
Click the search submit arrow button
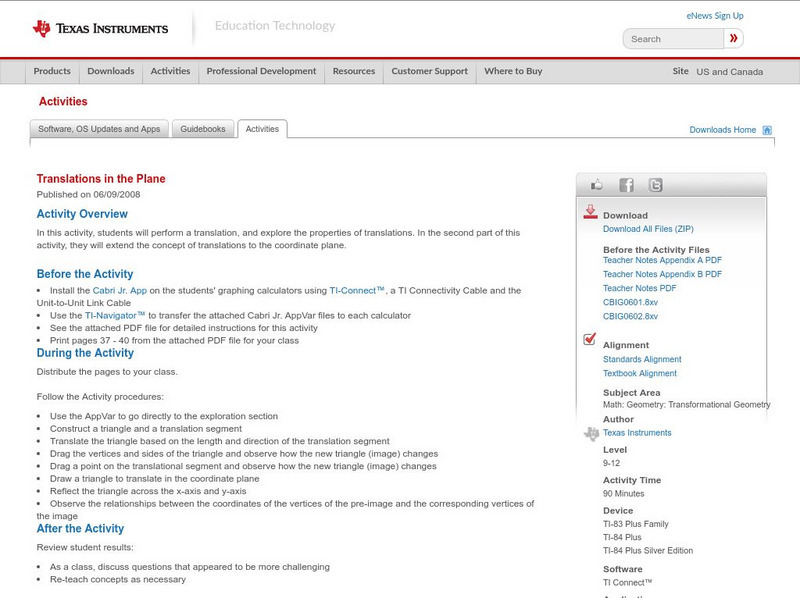[x=733, y=38]
